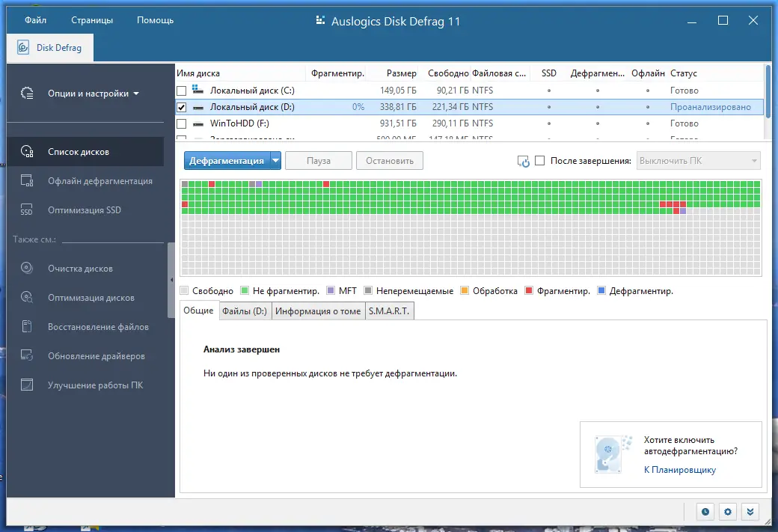Switch to the S.M.A.R.T. tab
Viewport: 778px width, 532px height.
click(389, 311)
